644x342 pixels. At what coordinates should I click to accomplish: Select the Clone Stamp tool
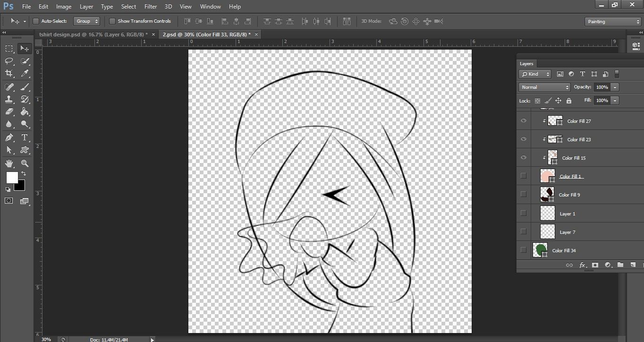pos(9,99)
